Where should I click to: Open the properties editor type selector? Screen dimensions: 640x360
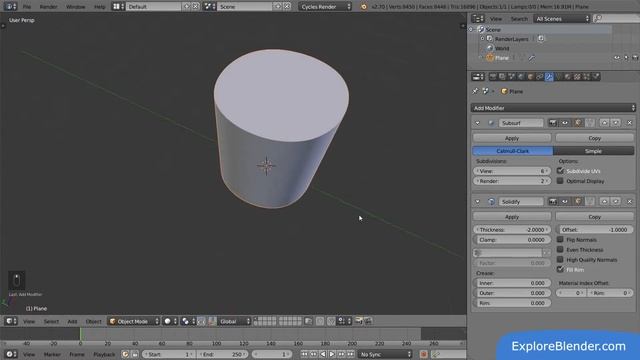pyautogui.click(x=478, y=77)
